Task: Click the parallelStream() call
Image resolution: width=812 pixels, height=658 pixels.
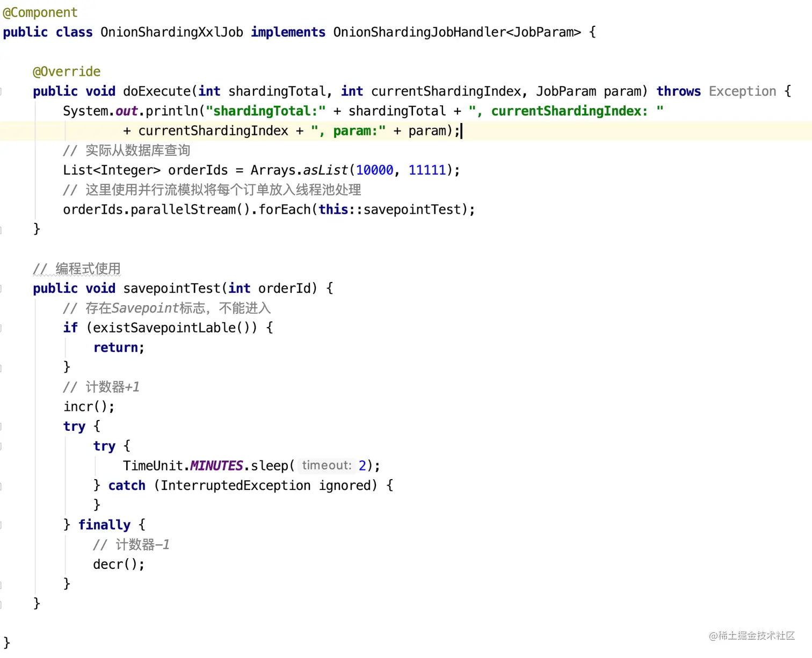Action: point(191,209)
